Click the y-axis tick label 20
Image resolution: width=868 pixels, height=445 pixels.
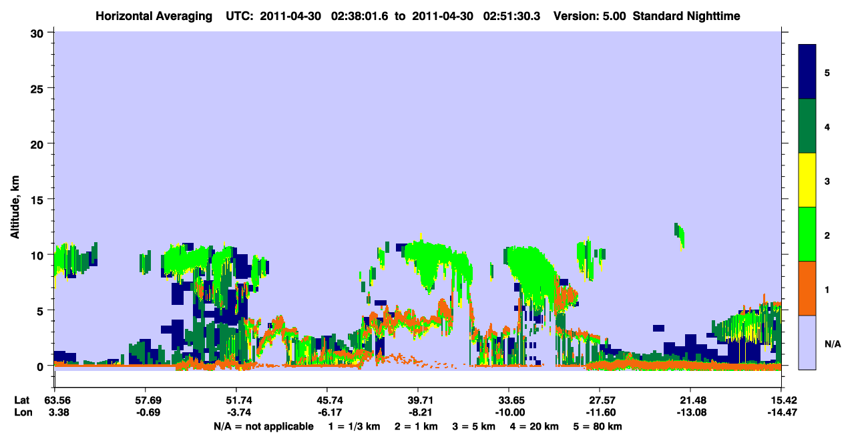tap(39, 143)
